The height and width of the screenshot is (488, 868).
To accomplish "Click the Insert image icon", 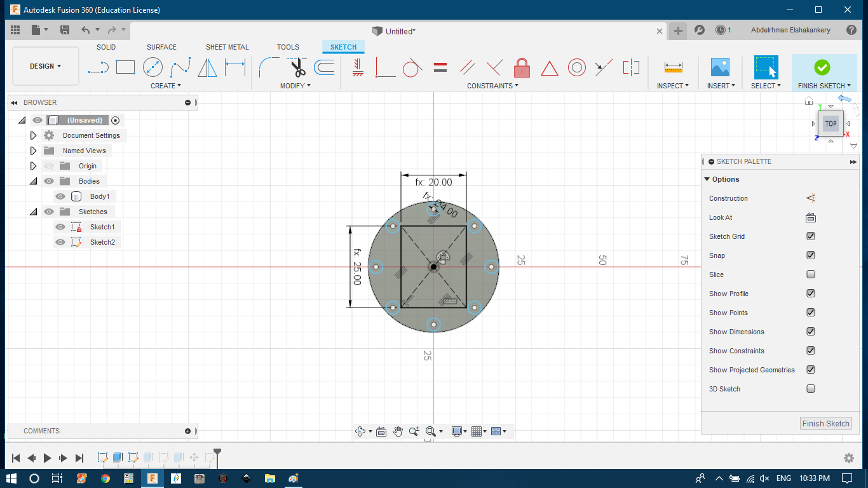I will [x=720, y=67].
